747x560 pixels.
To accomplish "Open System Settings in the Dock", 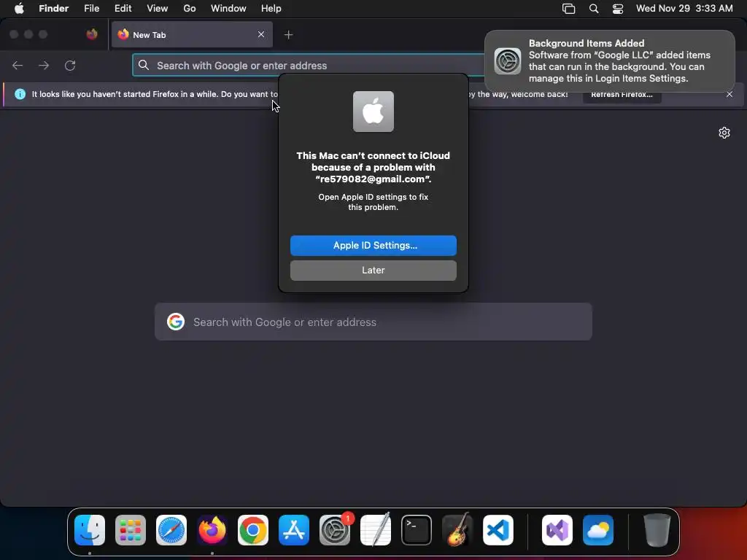I will [334, 530].
